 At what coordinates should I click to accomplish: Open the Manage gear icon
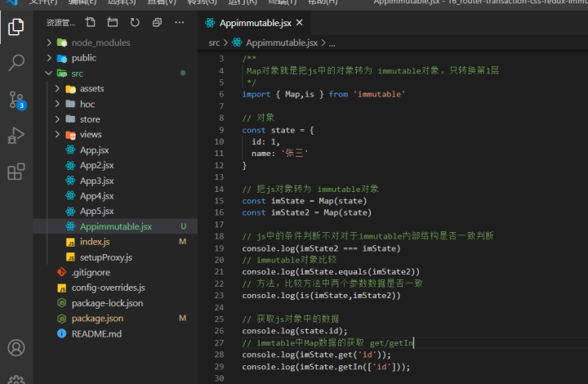(16, 379)
